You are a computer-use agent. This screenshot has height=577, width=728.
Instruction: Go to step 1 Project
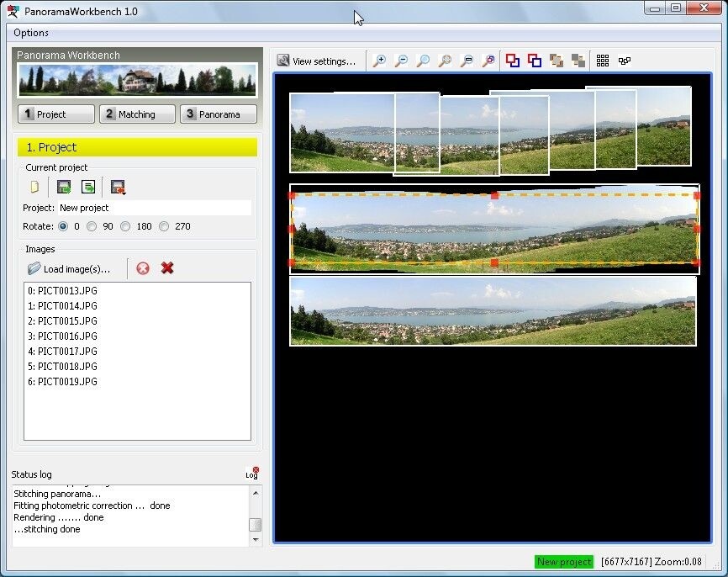[x=56, y=114]
